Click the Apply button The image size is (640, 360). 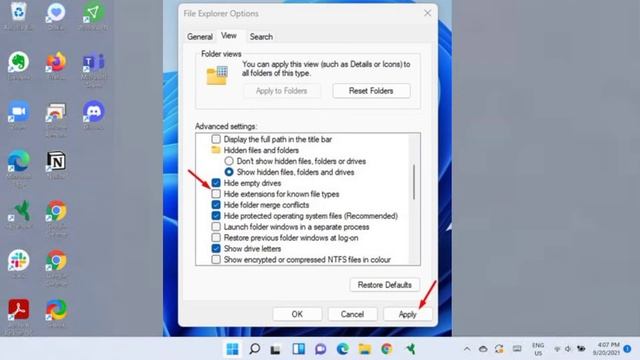click(x=407, y=314)
